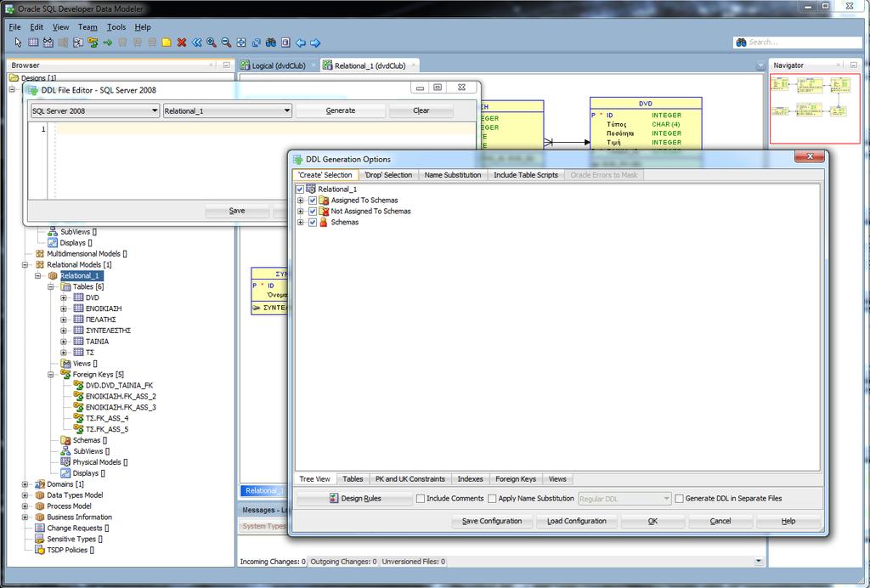Screen dimensions: 870x588
Task: Click the Sensitive Types icon in Browser
Action: pos(40,539)
